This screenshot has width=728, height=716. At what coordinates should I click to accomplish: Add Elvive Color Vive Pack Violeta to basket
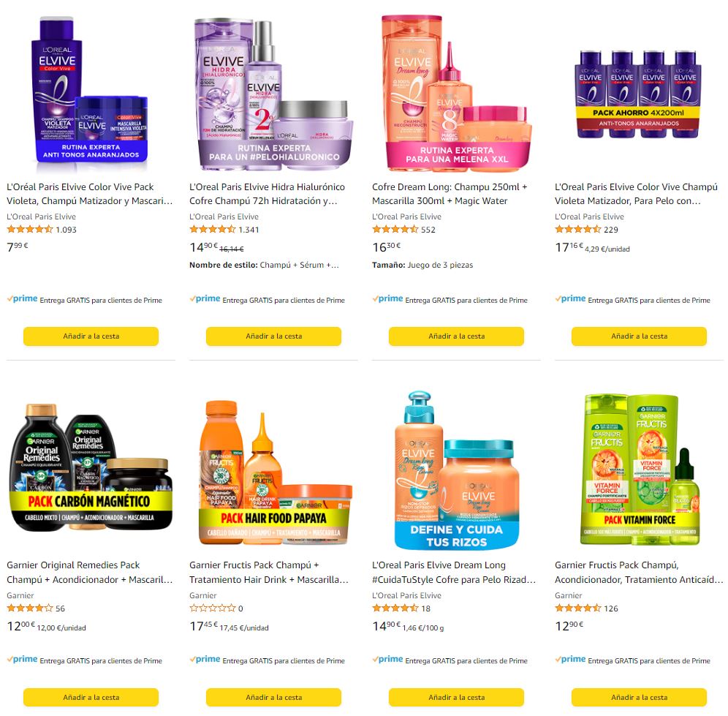point(91,336)
